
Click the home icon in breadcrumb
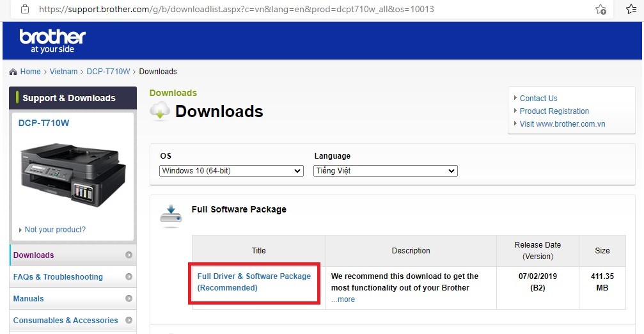point(13,72)
